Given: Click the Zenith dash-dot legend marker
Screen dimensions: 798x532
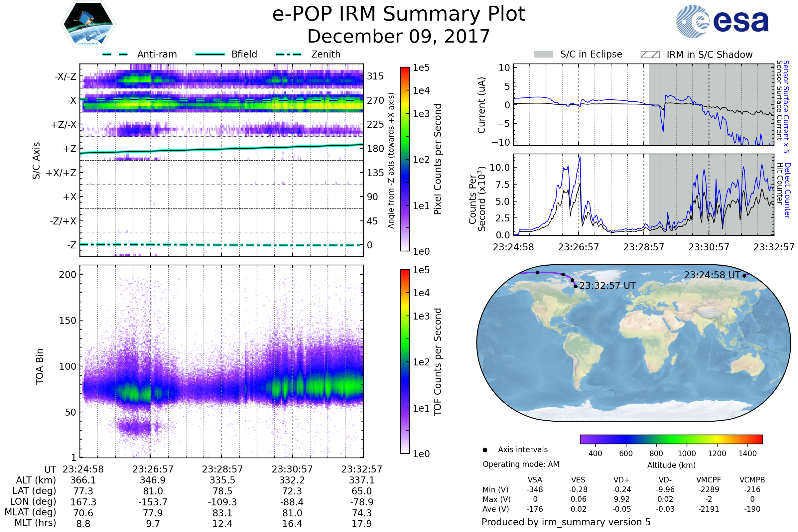Looking at the screenshot, I should tap(289, 54).
